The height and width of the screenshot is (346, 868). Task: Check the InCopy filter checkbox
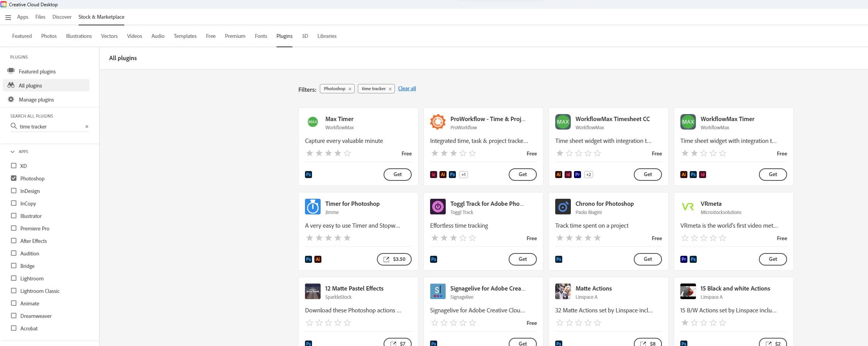(14, 203)
